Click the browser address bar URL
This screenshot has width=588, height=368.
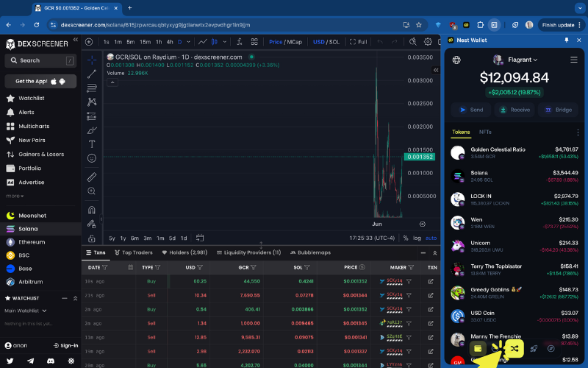(155, 25)
